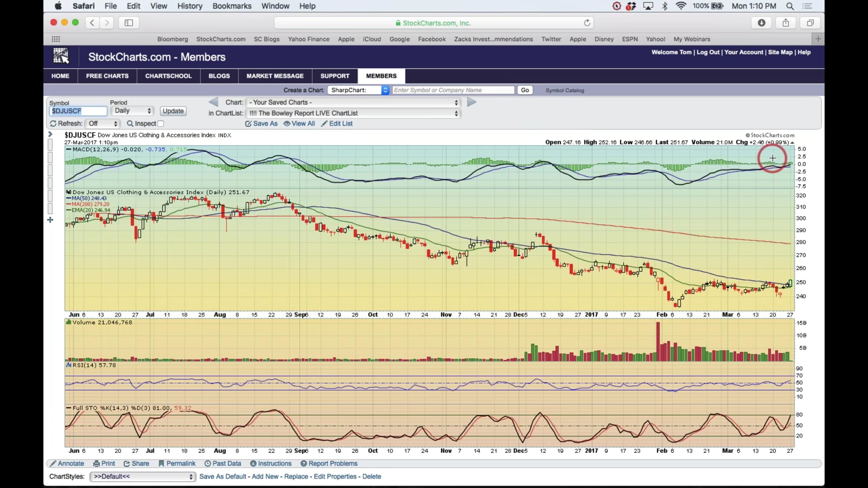Open the Apple menu
The height and width of the screenshot is (488, 868).
[58, 6]
